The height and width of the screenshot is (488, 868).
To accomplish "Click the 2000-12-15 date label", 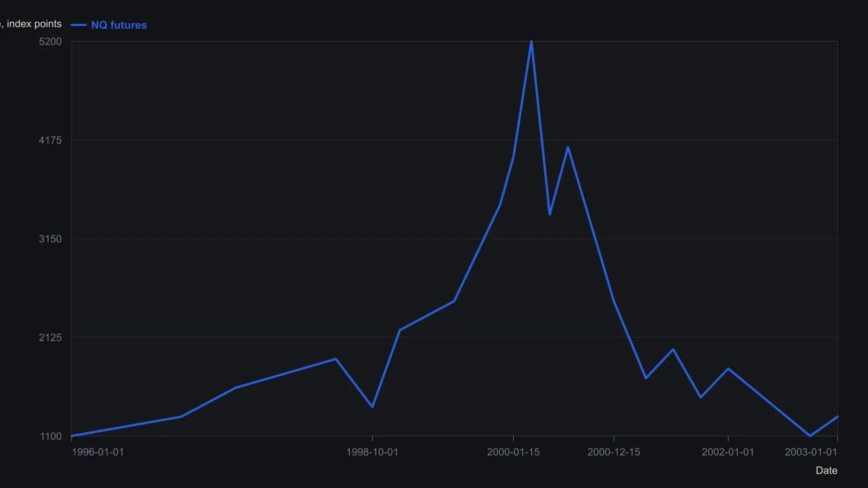I will pos(614,452).
